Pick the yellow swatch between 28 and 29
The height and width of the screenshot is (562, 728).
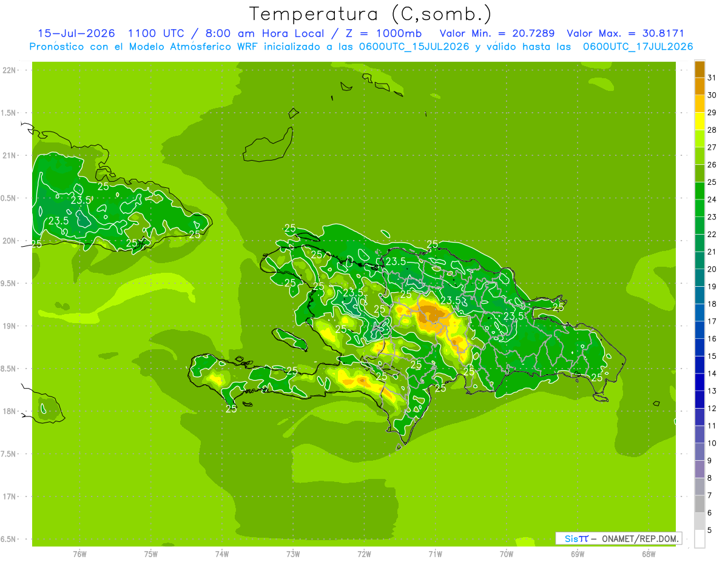coord(699,121)
